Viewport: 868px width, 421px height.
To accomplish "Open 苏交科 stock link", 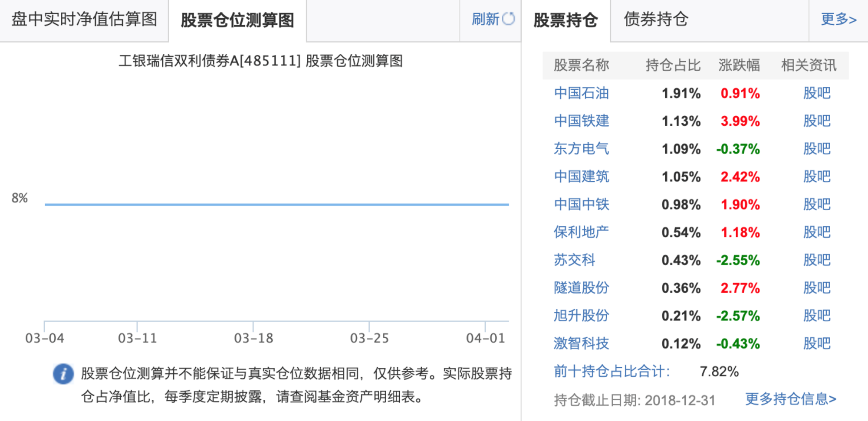I will pos(574,260).
